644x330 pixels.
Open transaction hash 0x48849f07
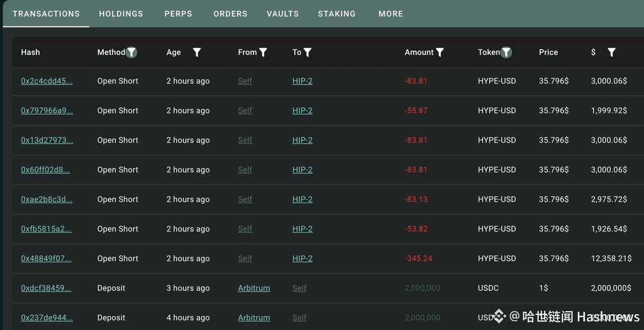(x=46, y=259)
